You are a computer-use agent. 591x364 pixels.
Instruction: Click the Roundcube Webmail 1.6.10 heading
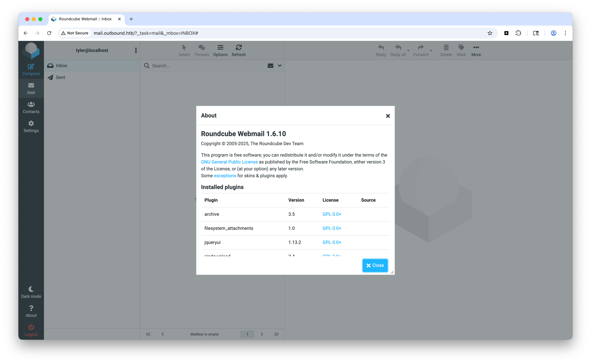pyautogui.click(x=243, y=134)
